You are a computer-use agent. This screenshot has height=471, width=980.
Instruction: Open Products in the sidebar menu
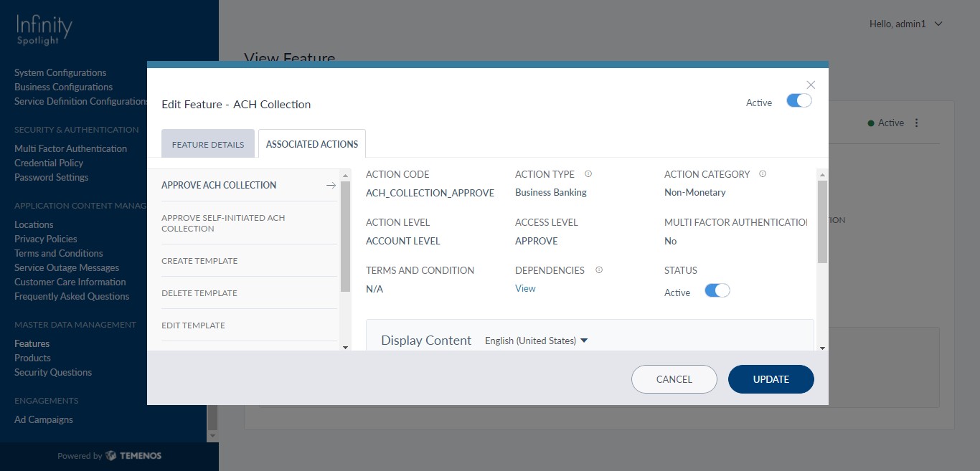pyautogui.click(x=32, y=358)
